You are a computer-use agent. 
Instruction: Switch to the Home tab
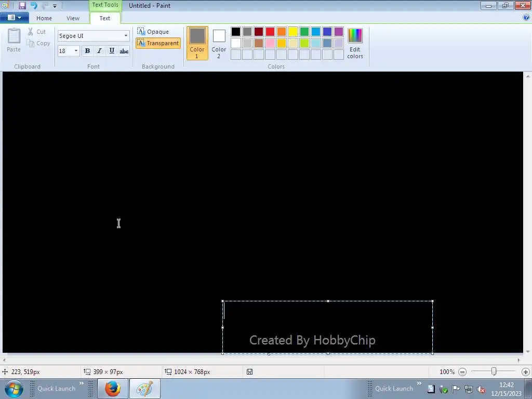[44, 18]
